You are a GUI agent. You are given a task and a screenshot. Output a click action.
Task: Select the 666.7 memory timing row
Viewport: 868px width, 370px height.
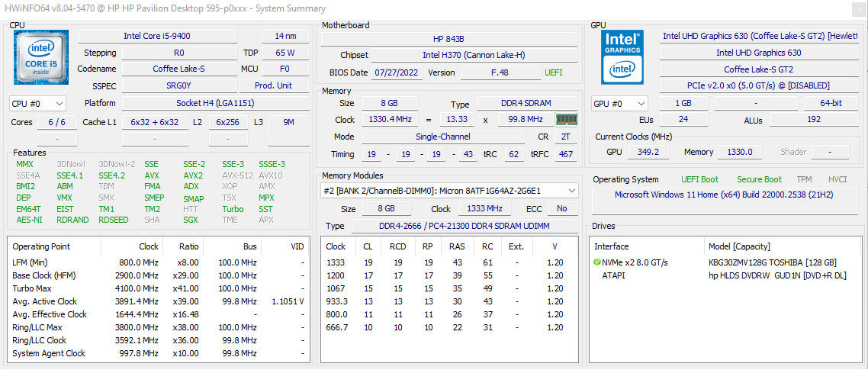pos(449,327)
